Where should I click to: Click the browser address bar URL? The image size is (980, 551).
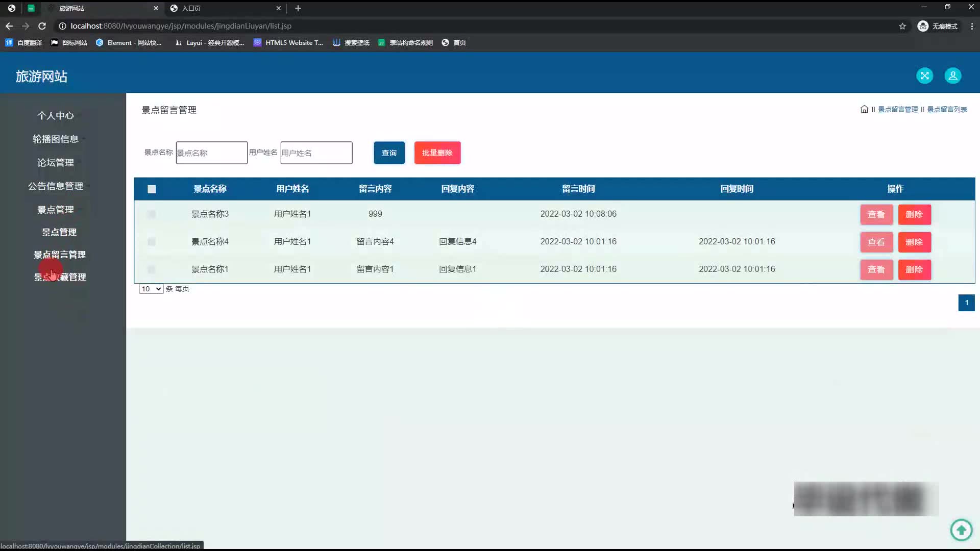181,26
